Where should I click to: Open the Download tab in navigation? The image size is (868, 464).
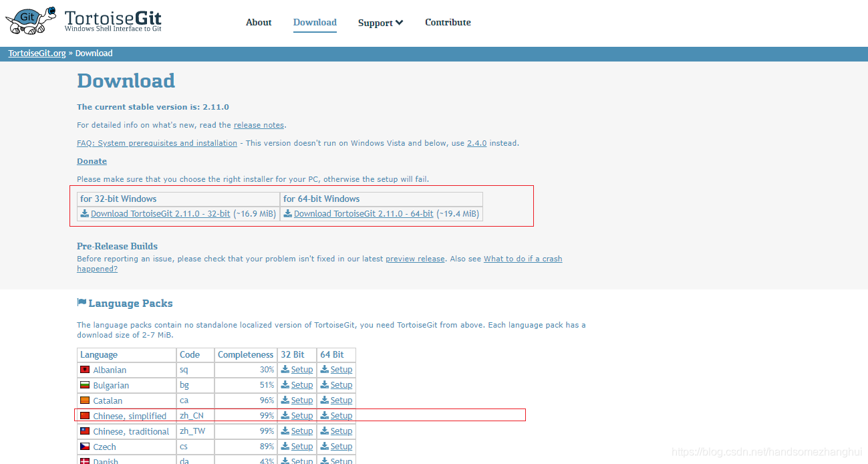click(315, 22)
